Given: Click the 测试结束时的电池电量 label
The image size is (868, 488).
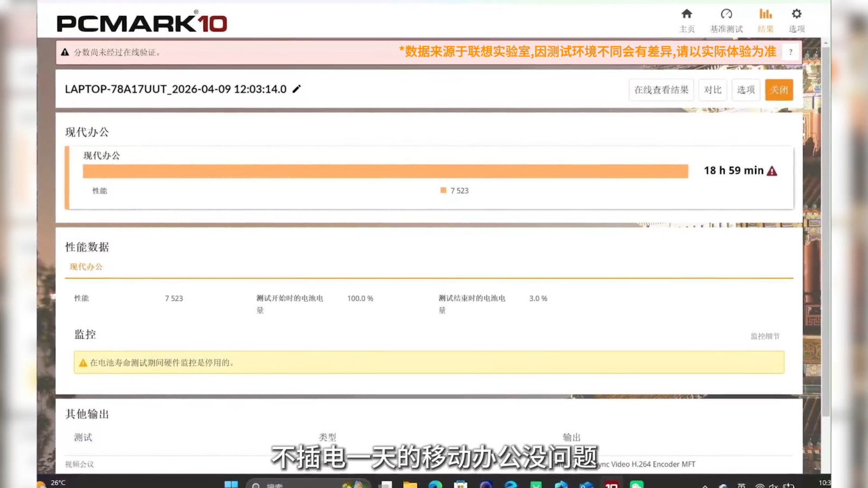Looking at the screenshot, I should 472,304.
